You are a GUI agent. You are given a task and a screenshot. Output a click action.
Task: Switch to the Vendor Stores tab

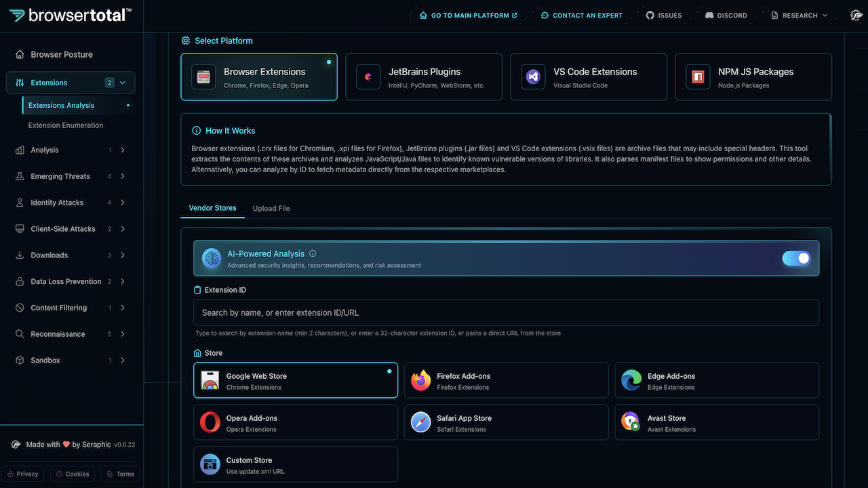point(212,208)
